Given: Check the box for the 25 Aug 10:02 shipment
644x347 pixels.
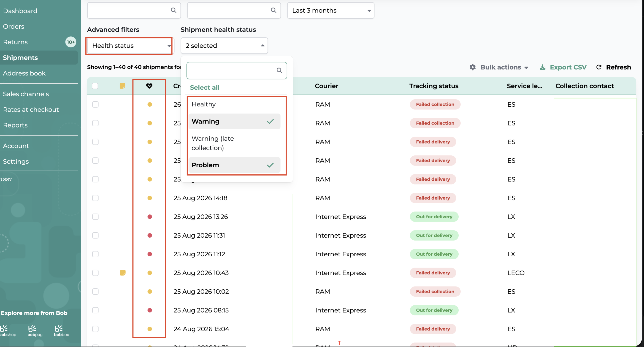Looking at the screenshot, I should 95,292.
